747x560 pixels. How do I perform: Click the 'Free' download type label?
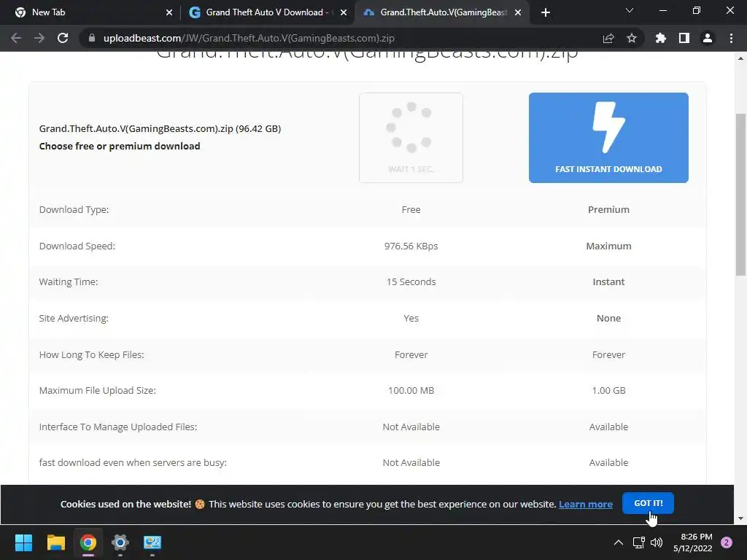coord(411,209)
